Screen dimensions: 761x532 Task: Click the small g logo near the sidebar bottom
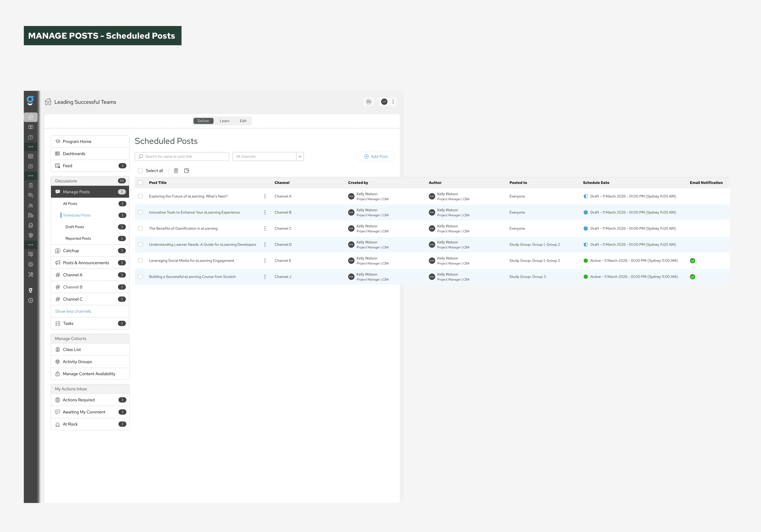click(x=31, y=290)
